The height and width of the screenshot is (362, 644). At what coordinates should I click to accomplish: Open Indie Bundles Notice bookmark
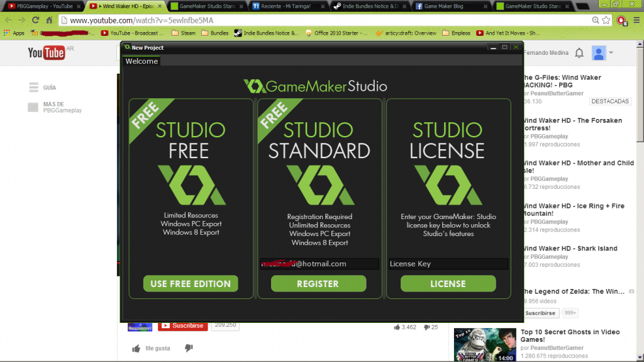pos(267,33)
